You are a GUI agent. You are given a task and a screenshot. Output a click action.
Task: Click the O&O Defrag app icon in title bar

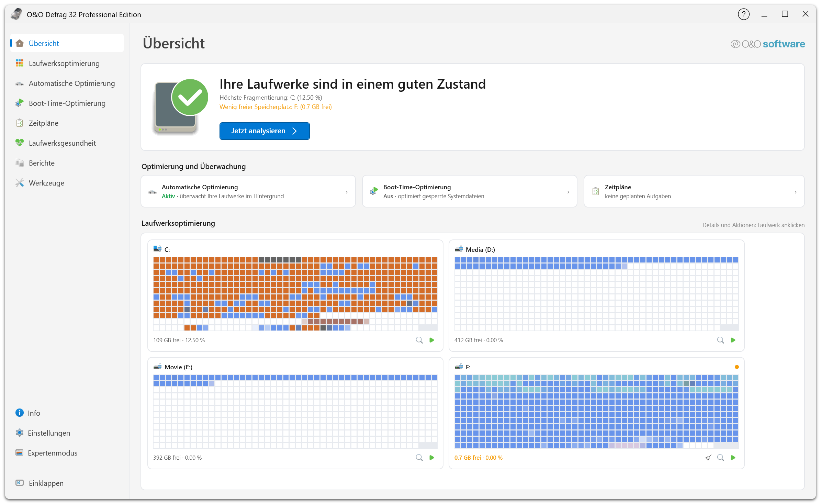(16, 14)
